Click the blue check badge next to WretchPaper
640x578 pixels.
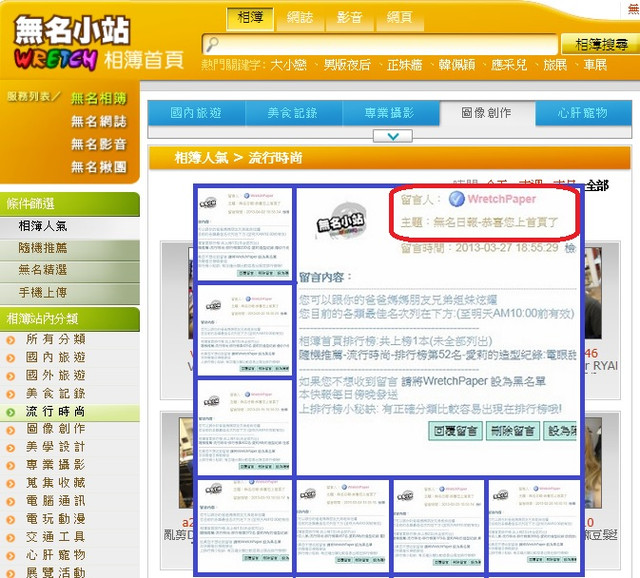456,199
